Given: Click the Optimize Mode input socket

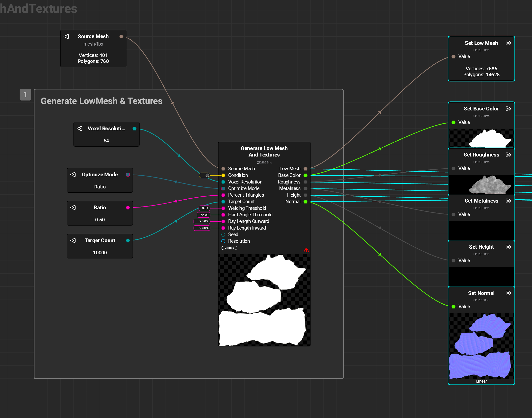Looking at the screenshot, I should 223,188.
